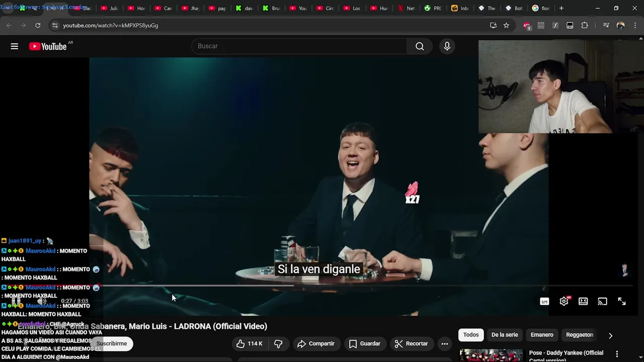Bookmark this page with the star
This screenshot has width=644, height=362.
point(506,25)
